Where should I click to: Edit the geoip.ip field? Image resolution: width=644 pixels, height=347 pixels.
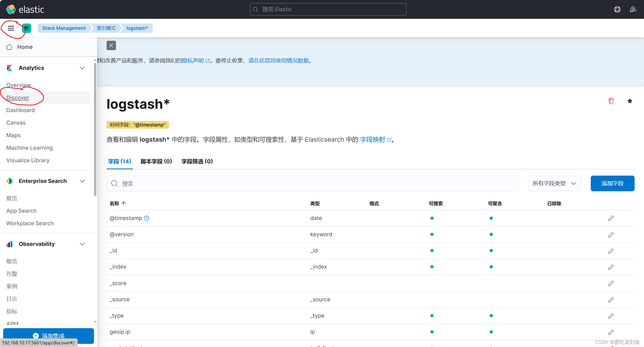tap(611, 332)
